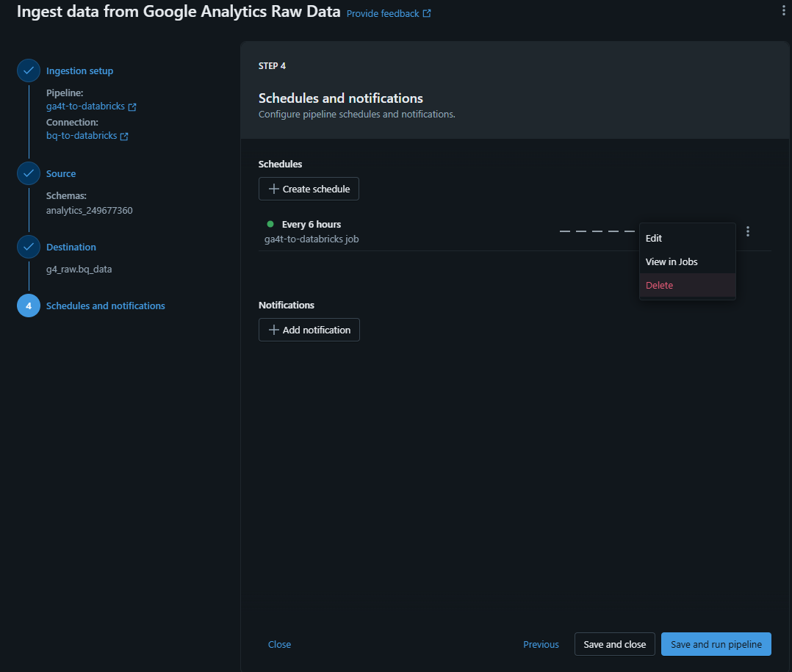
Task: Click the Close link at bottom left
Action: (279, 644)
